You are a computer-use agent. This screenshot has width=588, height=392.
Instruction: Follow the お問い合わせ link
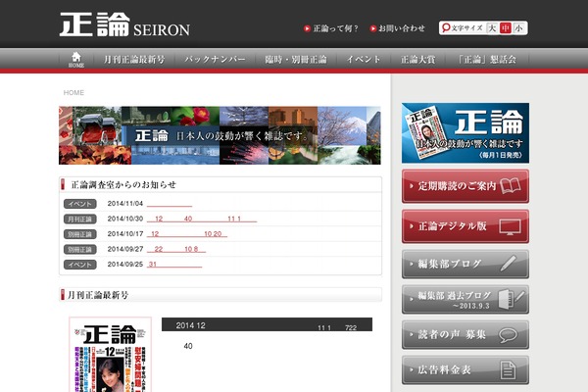[397, 28]
